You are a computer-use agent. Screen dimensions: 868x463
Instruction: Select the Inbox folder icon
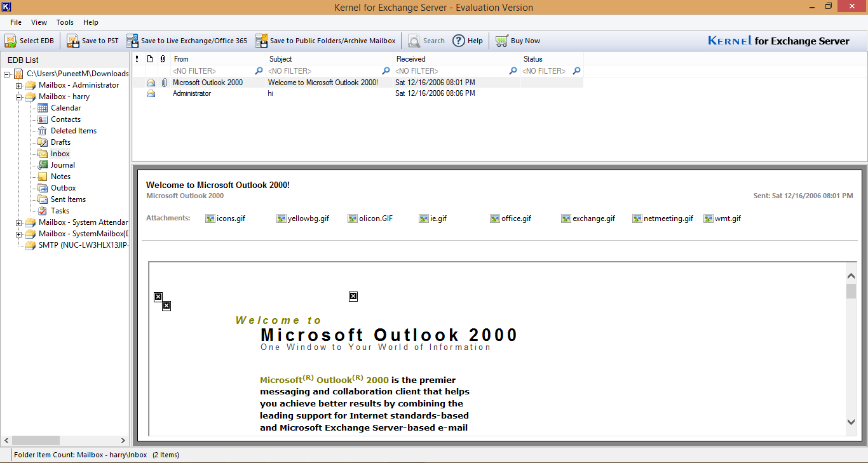tap(43, 154)
